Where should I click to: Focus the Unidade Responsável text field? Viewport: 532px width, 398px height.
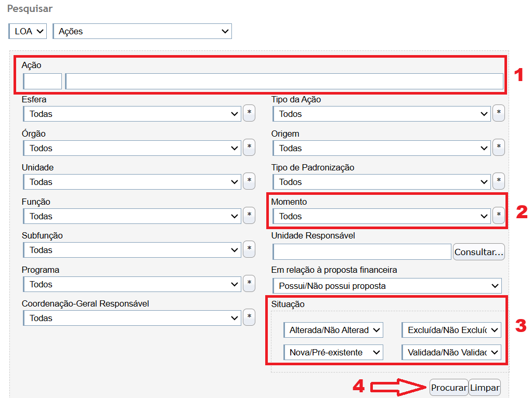362,252
